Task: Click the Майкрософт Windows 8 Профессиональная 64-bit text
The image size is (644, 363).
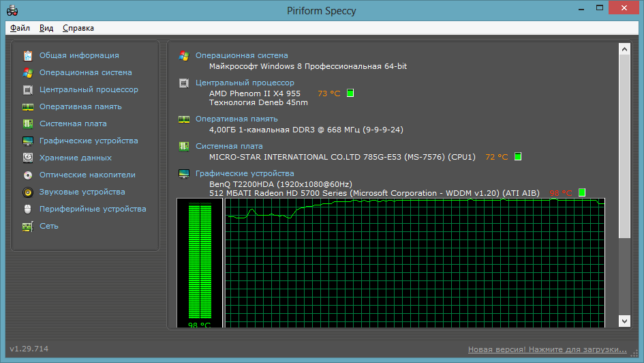Action: (308, 66)
